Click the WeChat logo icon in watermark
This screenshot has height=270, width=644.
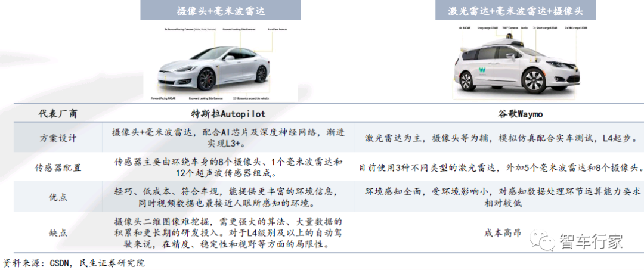coord(541,241)
